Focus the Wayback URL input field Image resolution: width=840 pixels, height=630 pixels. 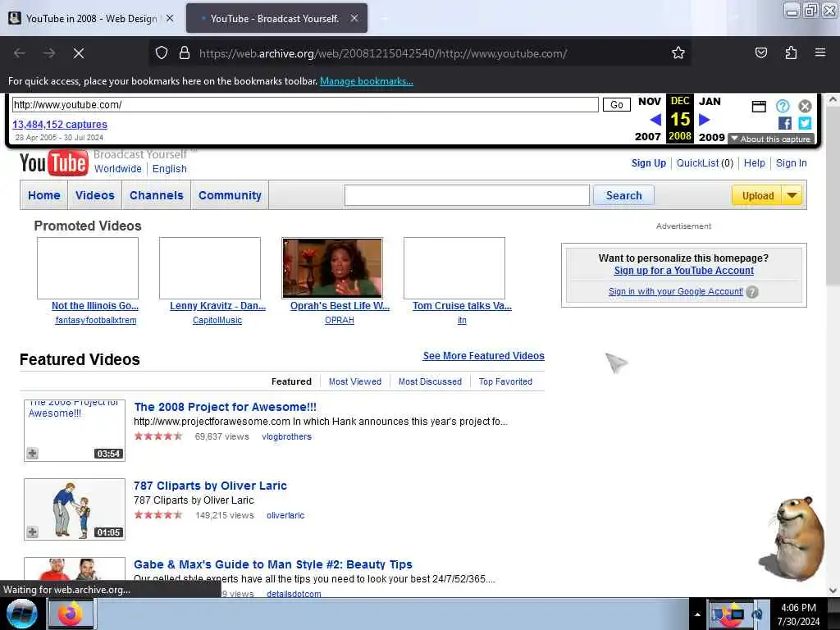pyautogui.click(x=305, y=104)
